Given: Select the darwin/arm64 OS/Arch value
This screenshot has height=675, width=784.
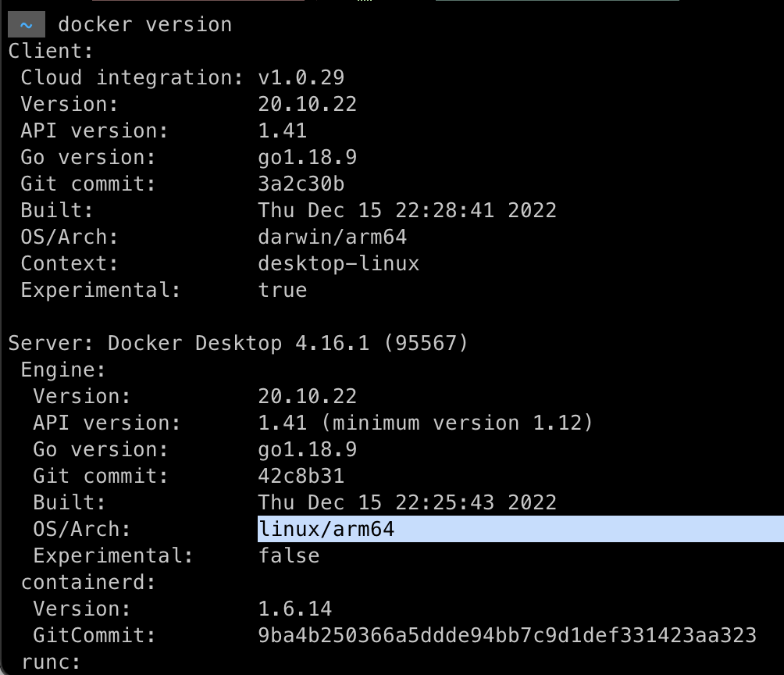Looking at the screenshot, I should pyautogui.click(x=333, y=237).
